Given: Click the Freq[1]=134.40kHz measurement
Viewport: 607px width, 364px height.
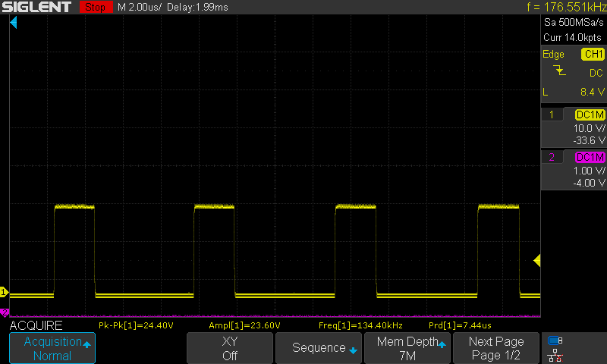Looking at the screenshot, I should point(360,325).
